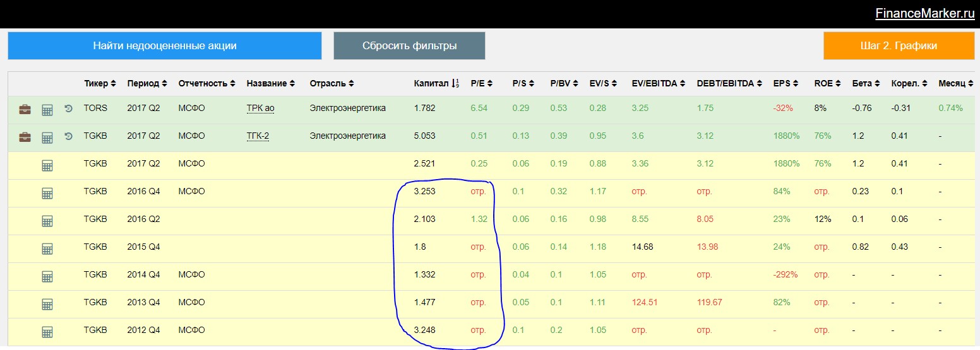Open calculator for TGKB 2013 Q4 row

47,303
